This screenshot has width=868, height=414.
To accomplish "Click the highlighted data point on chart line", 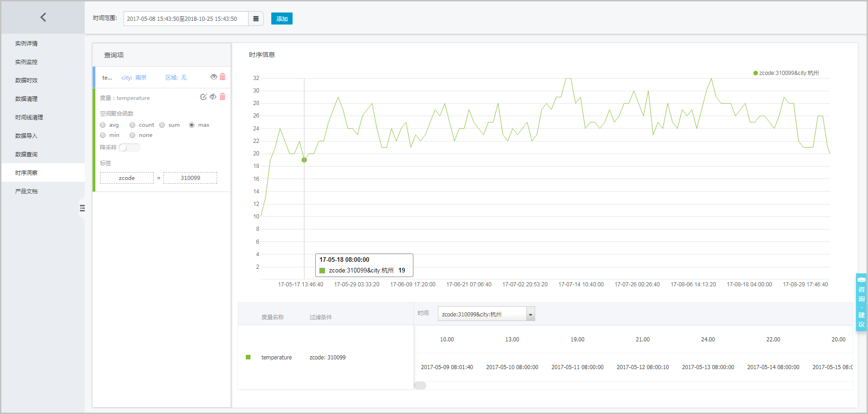I will (x=304, y=160).
